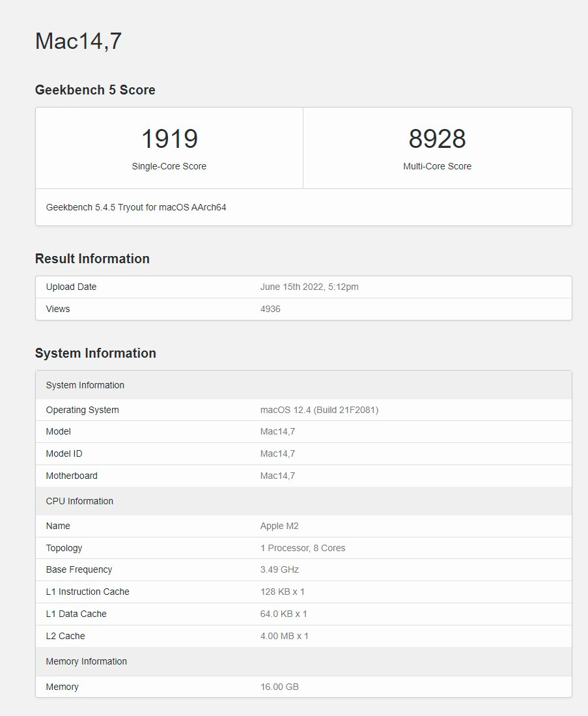This screenshot has height=716, width=588.
Task: Click the Upload Date label
Action: 71,287
